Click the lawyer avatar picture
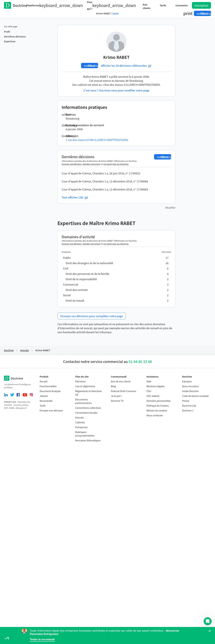215x644 pixels. (116, 42)
